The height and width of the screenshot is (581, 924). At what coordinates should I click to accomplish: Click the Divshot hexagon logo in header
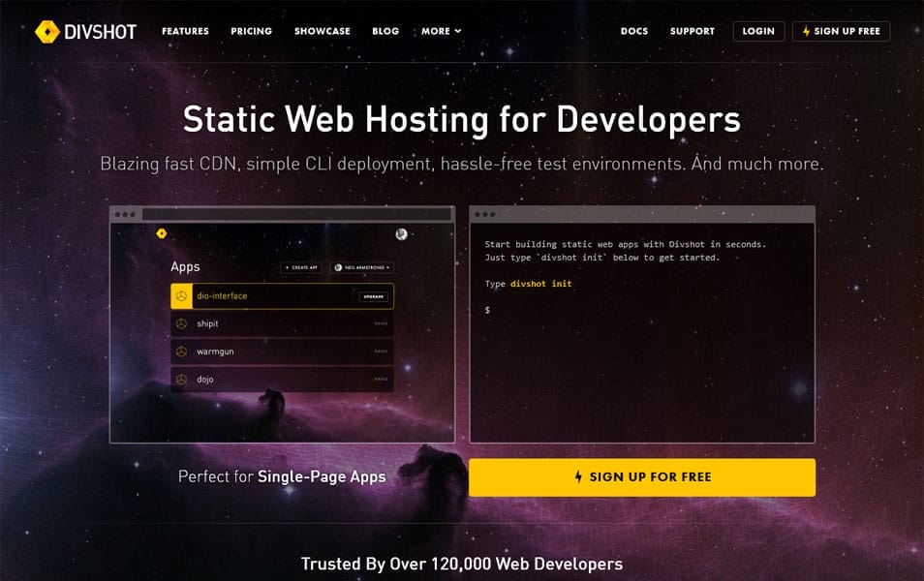coord(47,32)
